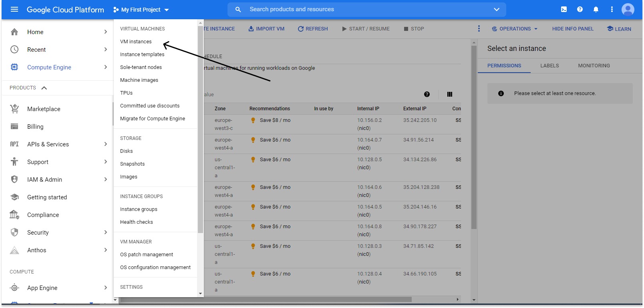This screenshot has height=308, width=644.
Task: Expand the Home submenu chevron
Action: tap(105, 32)
